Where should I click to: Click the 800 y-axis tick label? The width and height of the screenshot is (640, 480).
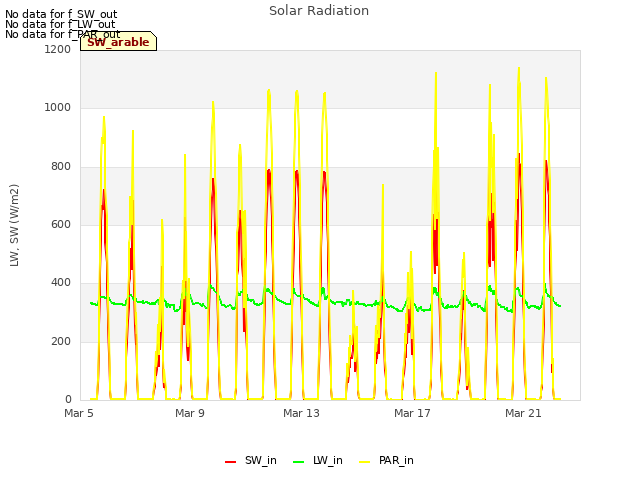(61, 167)
